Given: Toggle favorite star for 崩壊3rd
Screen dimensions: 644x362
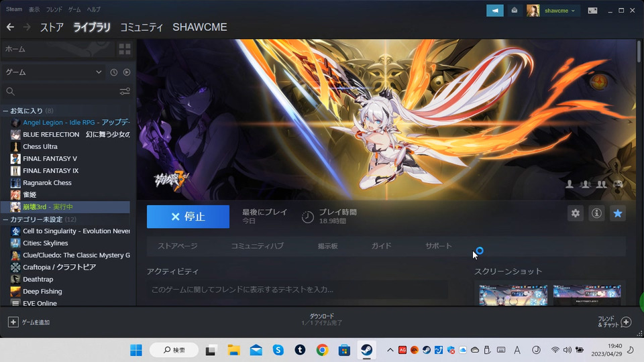Looking at the screenshot, I should [617, 213].
